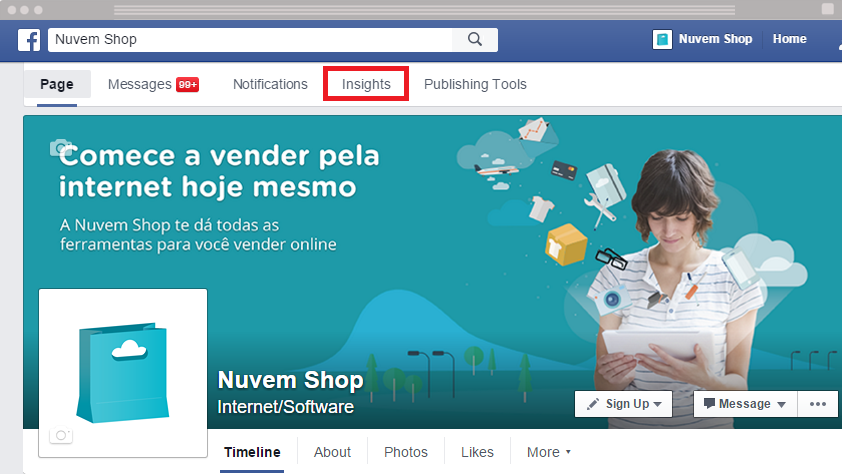The image size is (842, 474).
Task: Open the Message button dropdown
Action: [745, 404]
